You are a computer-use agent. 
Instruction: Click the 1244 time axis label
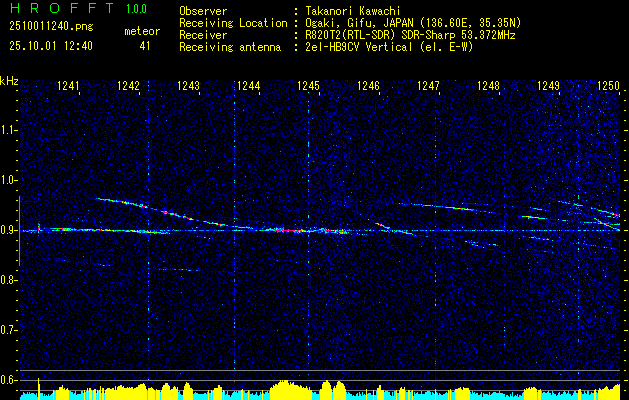click(x=248, y=86)
